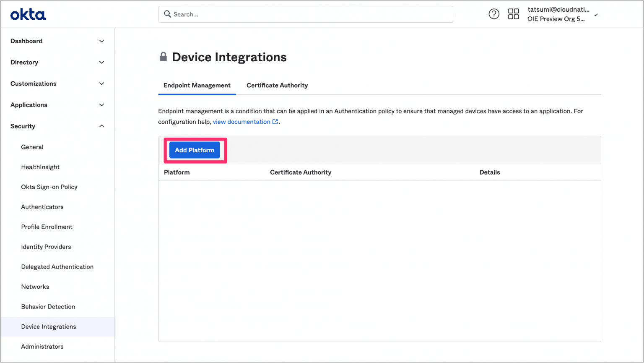Screen dimensions: 644x363
Task: Open the help question mark icon
Action: pos(494,13)
